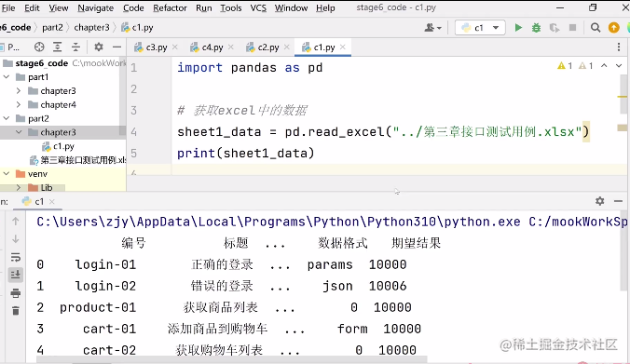Click the locate-in-project target icon
The image size is (630, 364).
click(39, 47)
